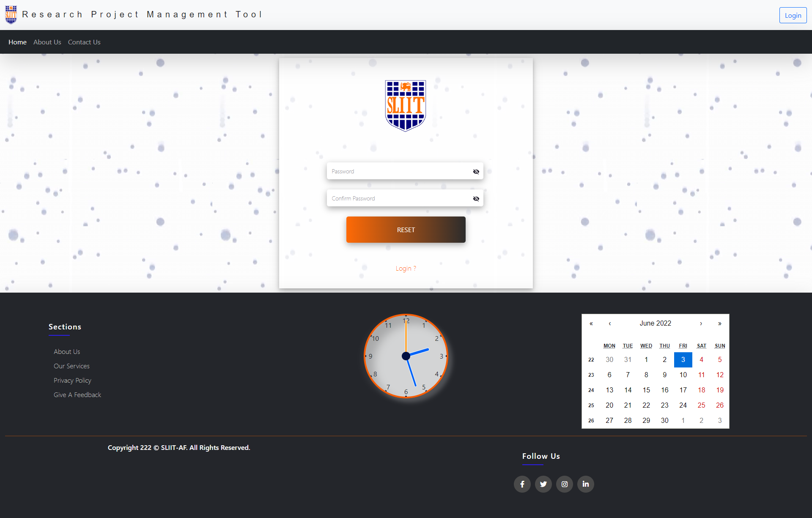
Task: Click the Twitter social icon
Action: [543, 484]
